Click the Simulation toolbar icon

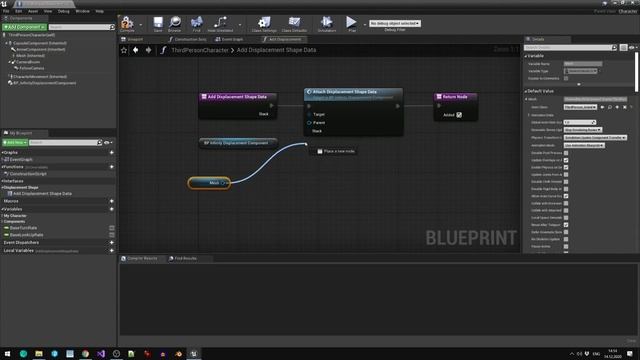tap(327, 24)
